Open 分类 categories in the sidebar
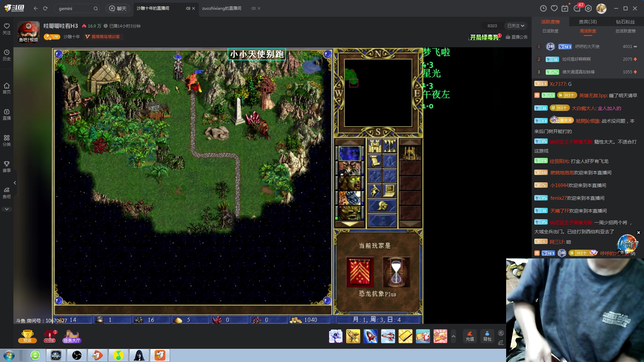 [7, 140]
